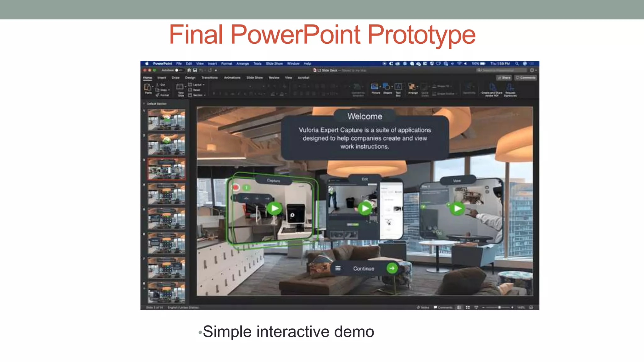The height and width of the screenshot is (362, 644).
Task: Click the Paste icon in ribbon
Action: [x=147, y=88]
